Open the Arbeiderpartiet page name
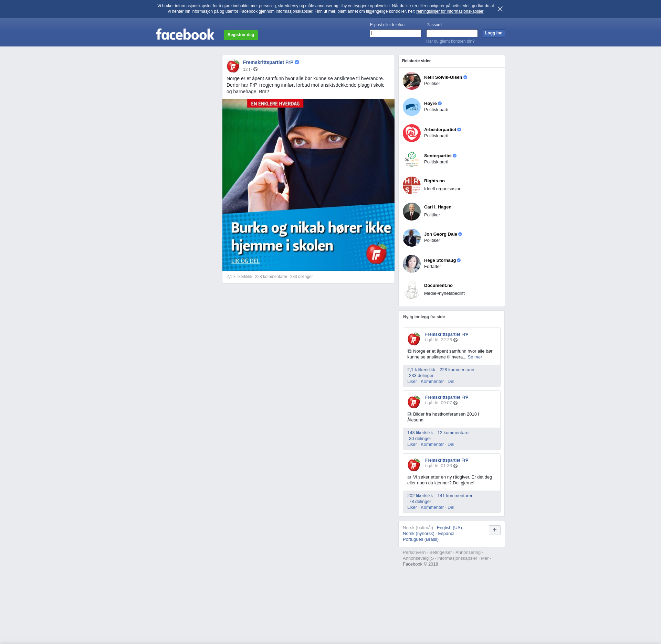 coord(440,130)
